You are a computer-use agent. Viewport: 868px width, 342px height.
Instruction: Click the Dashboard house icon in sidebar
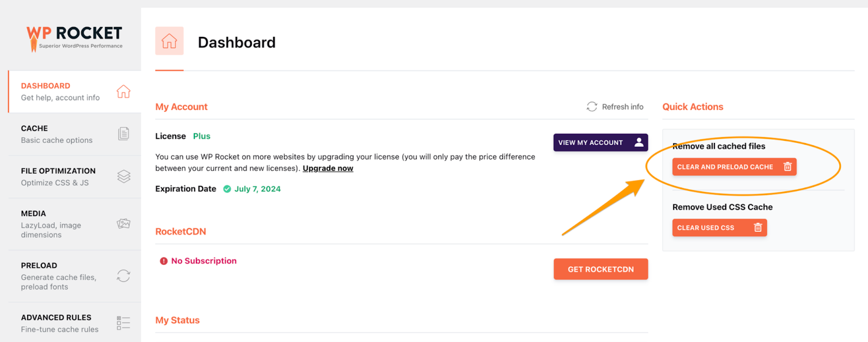123,92
